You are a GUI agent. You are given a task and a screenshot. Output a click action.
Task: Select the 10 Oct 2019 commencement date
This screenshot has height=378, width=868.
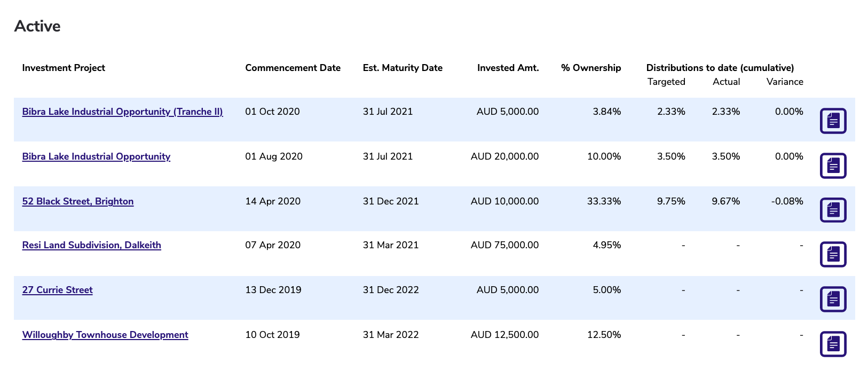tap(272, 335)
